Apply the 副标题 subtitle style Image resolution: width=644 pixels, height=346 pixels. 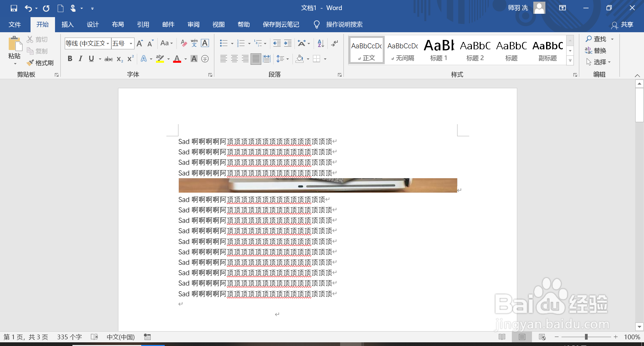[548, 50]
